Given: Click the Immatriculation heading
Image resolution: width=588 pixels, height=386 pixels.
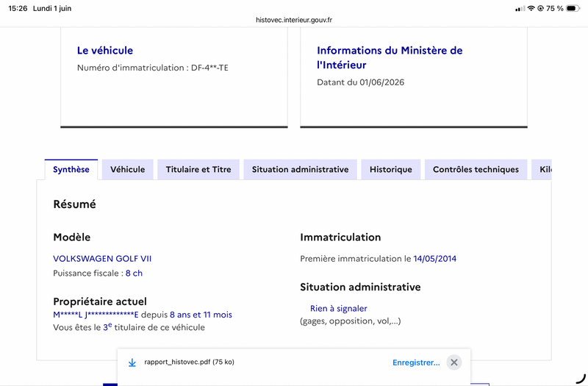Looking at the screenshot, I should (x=340, y=237).
